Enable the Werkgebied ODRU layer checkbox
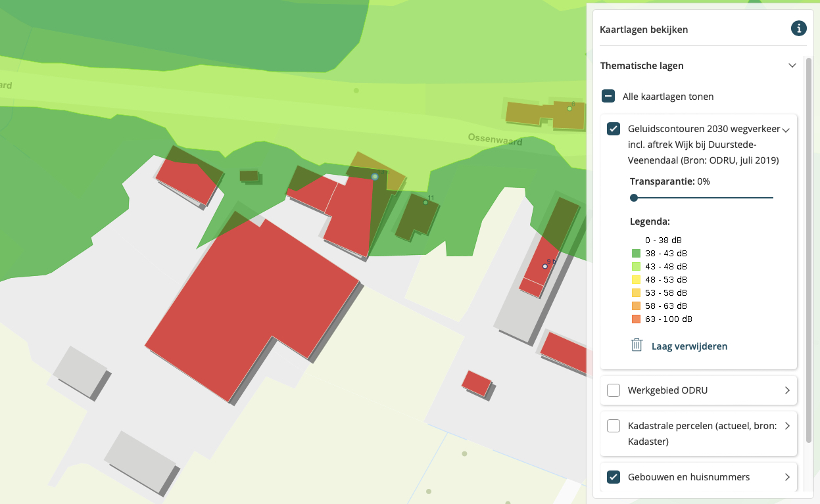 pyautogui.click(x=614, y=390)
